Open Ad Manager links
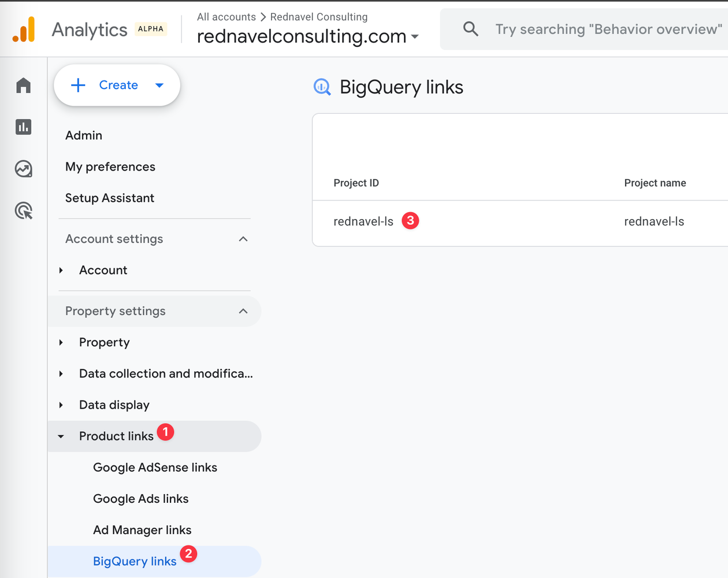This screenshot has width=728, height=578. (142, 529)
